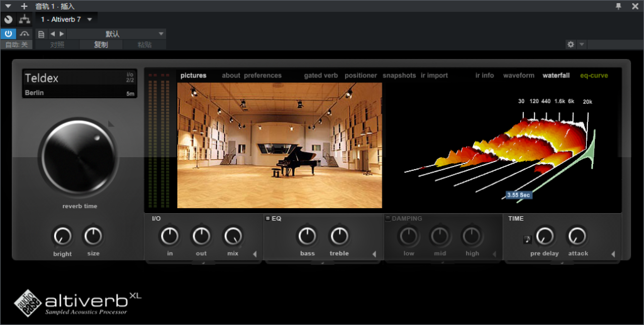Toggle automation mode 自动: 关
Screen dimensions: 644x325
point(16,45)
